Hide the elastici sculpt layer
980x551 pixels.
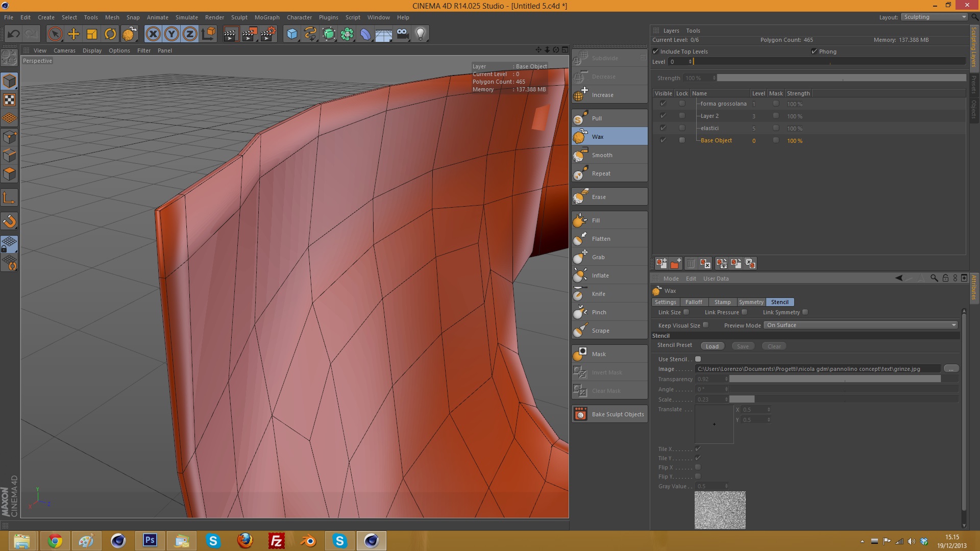pos(663,128)
